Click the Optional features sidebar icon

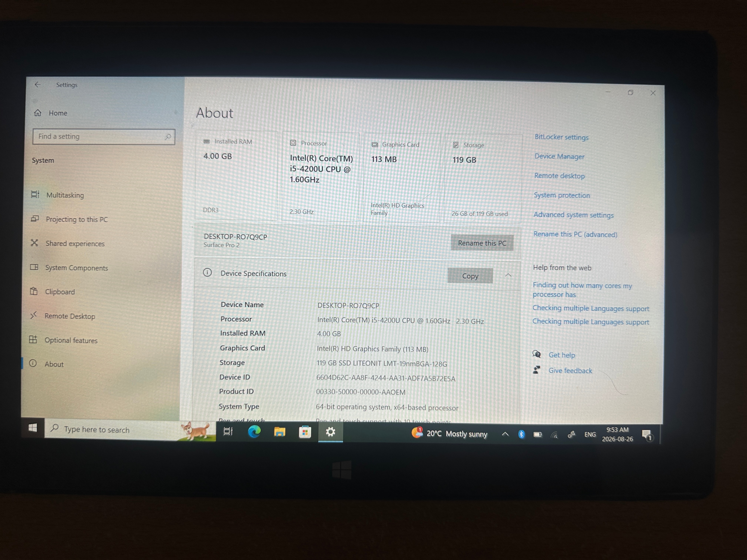click(33, 339)
